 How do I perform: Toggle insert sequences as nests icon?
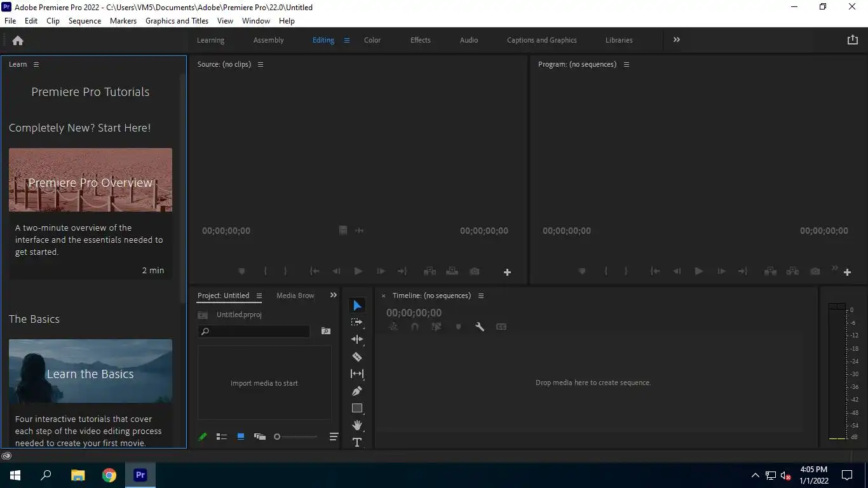point(393,327)
